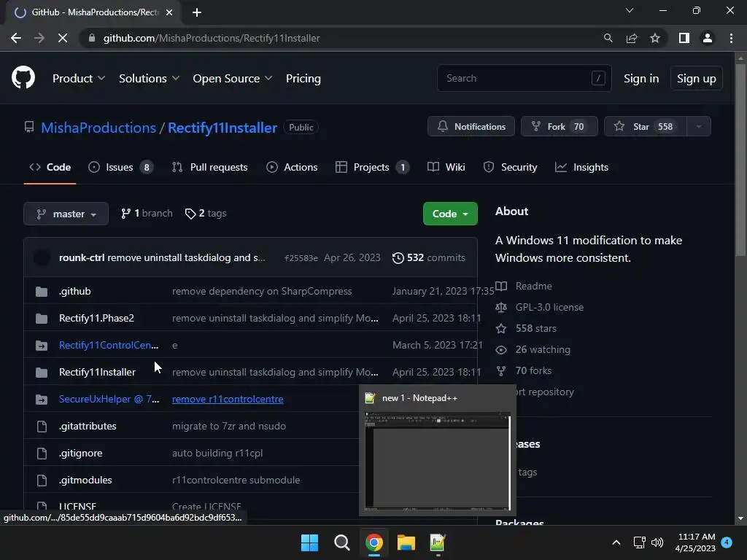The height and width of the screenshot is (560, 747).
Task: View the 1 branch link
Action: [147, 214]
